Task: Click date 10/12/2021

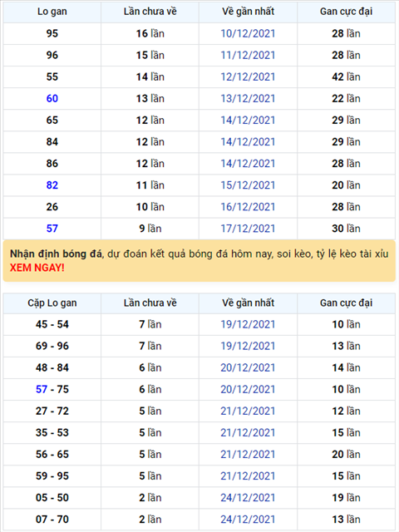Action: pyautogui.click(x=248, y=33)
